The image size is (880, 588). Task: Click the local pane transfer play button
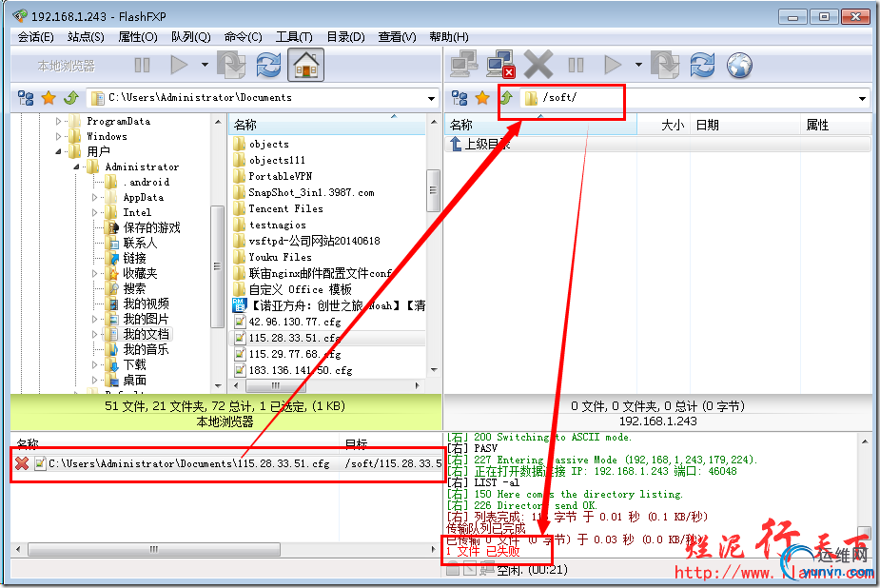(179, 65)
